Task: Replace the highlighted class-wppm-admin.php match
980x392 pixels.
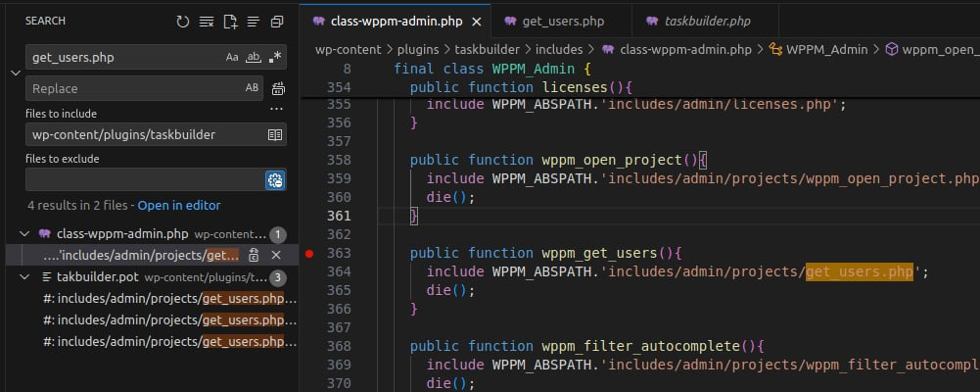Action: [254, 255]
